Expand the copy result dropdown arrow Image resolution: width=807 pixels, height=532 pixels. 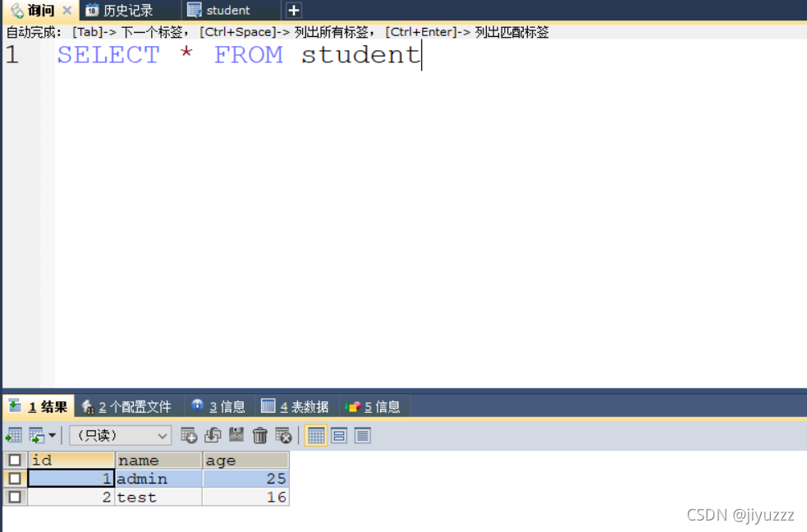point(52,436)
